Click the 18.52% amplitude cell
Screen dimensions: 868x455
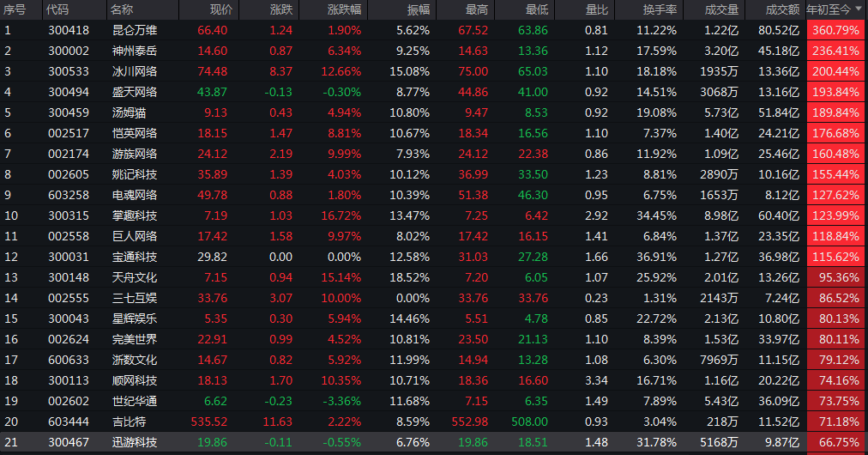coord(410,277)
